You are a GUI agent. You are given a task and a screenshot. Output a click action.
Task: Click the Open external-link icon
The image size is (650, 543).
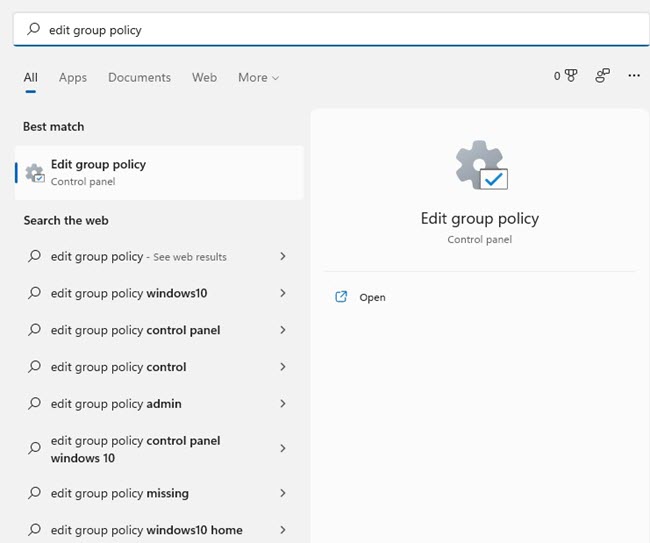tap(341, 297)
